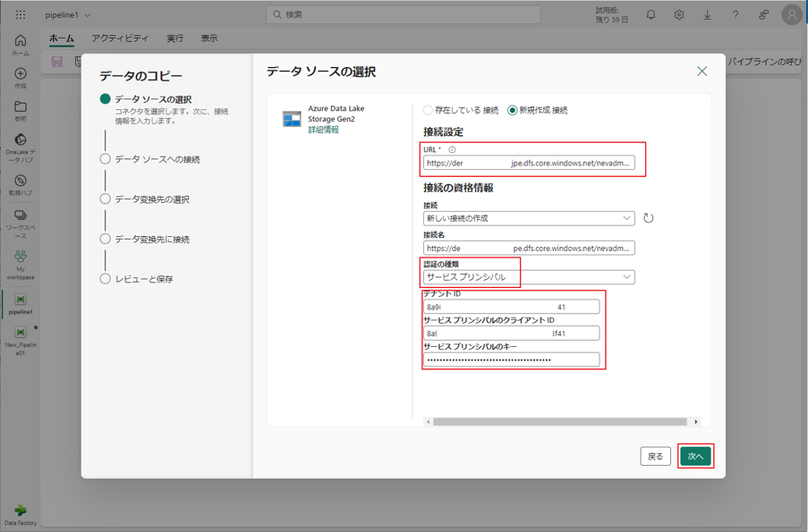Click the horizontal scrollbar thumb
The height and width of the screenshot is (532, 808).
point(560,422)
